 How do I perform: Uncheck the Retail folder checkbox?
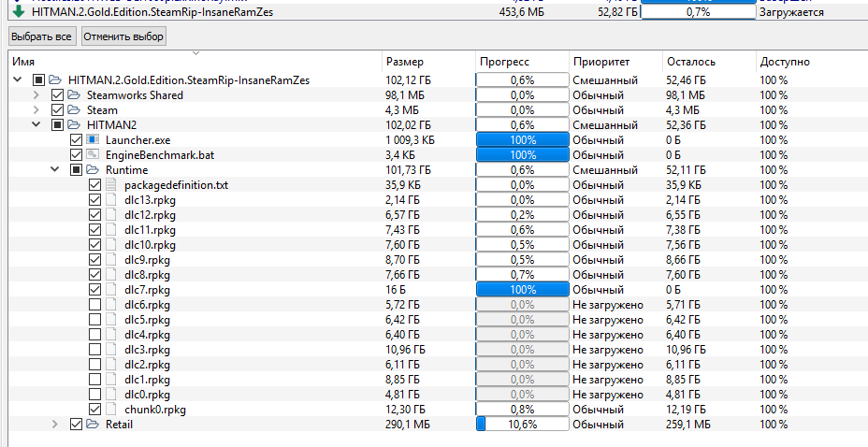pyautogui.click(x=76, y=425)
